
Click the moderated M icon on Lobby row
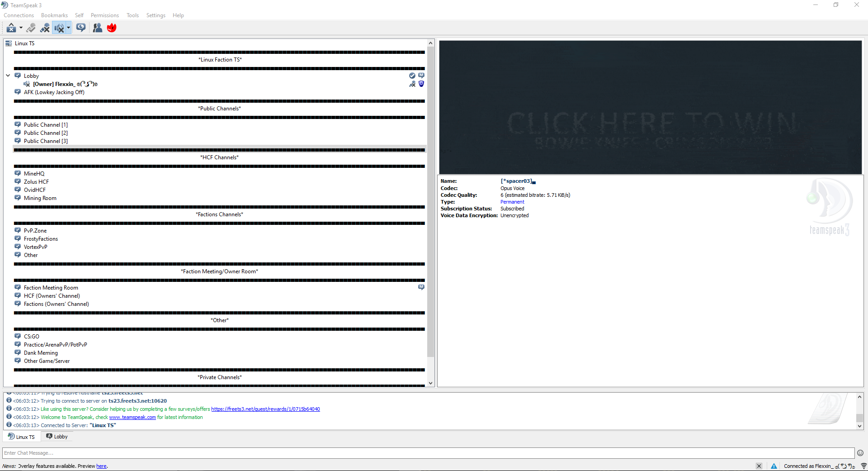(x=421, y=76)
